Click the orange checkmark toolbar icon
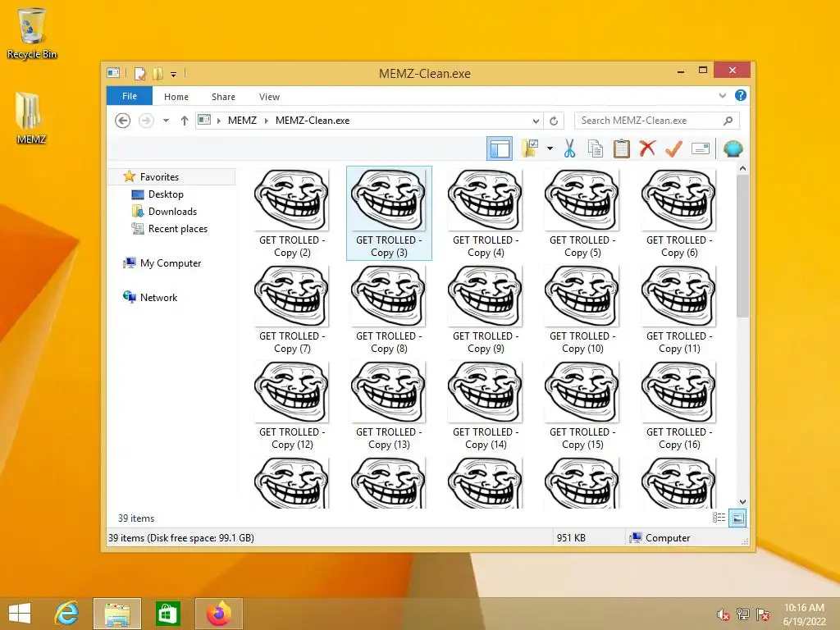 coord(674,148)
